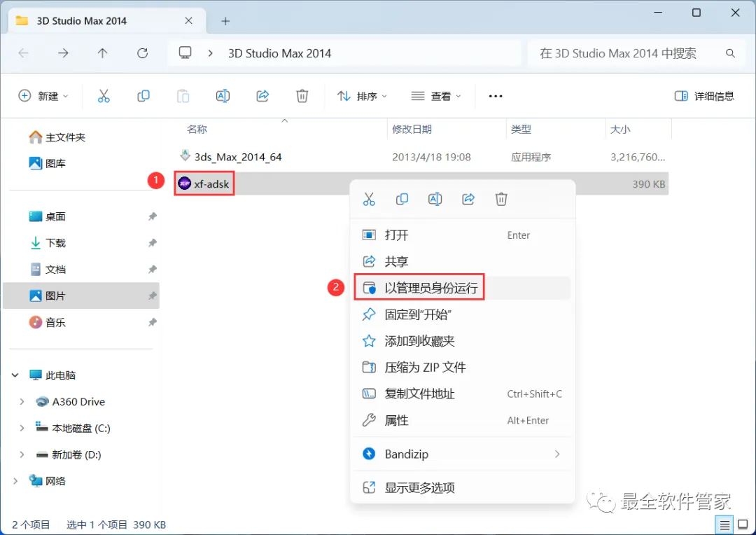756x535 pixels.
Task: Unpin 桌面 using its pin icon
Action: (153, 216)
